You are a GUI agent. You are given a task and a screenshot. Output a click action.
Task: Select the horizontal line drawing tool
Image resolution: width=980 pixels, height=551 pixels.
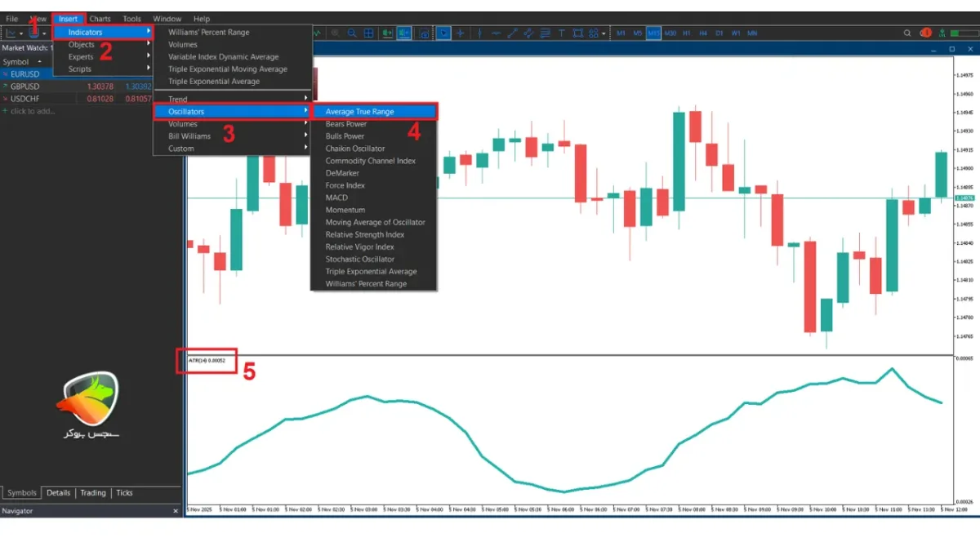point(496,33)
